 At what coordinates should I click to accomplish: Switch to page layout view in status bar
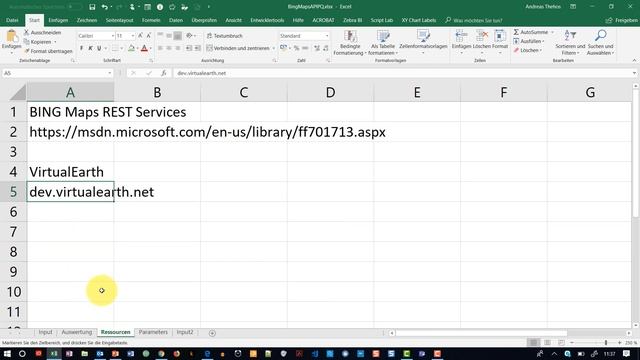coord(547,342)
